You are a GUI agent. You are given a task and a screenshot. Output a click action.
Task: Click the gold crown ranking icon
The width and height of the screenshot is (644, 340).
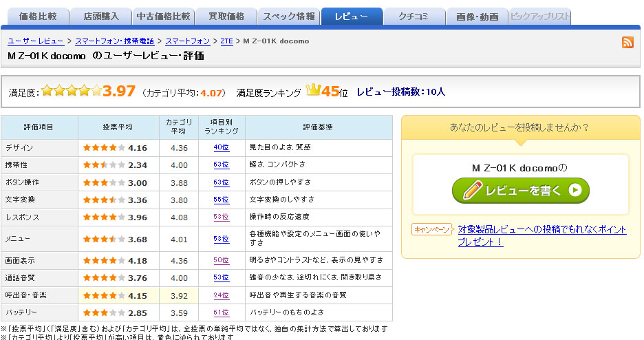pyautogui.click(x=313, y=90)
